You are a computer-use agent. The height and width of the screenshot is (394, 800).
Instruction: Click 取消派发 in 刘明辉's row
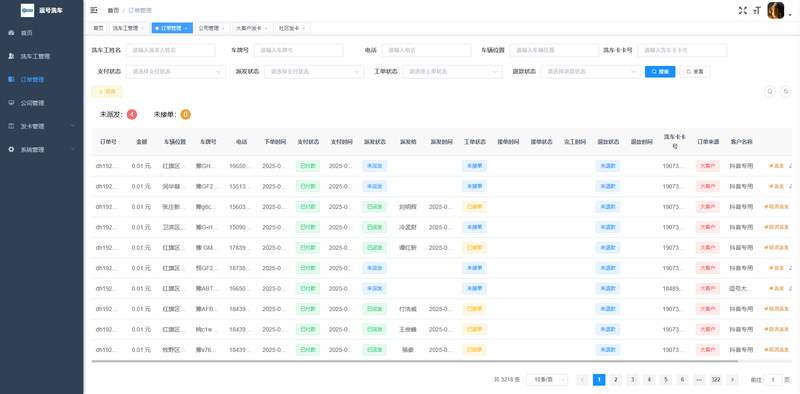777,207
